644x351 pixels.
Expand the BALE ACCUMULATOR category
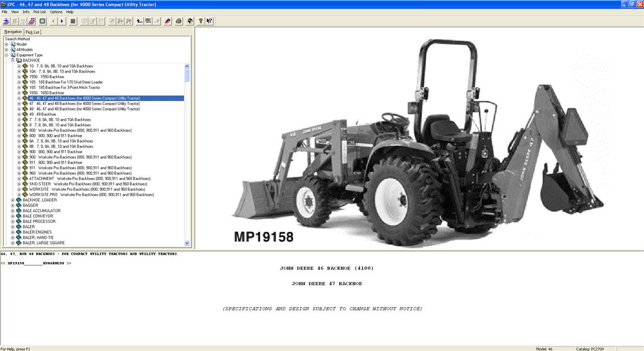click(x=13, y=211)
